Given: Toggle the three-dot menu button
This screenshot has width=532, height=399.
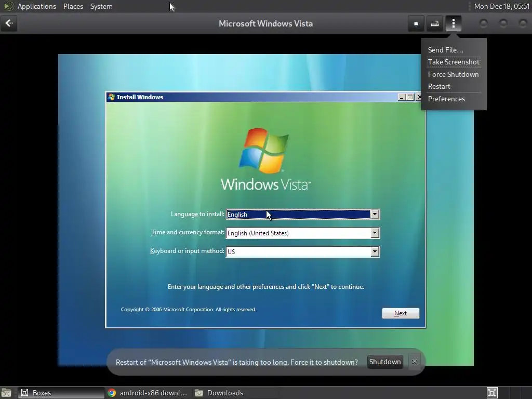Looking at the screenshot, I should point(453,24).
